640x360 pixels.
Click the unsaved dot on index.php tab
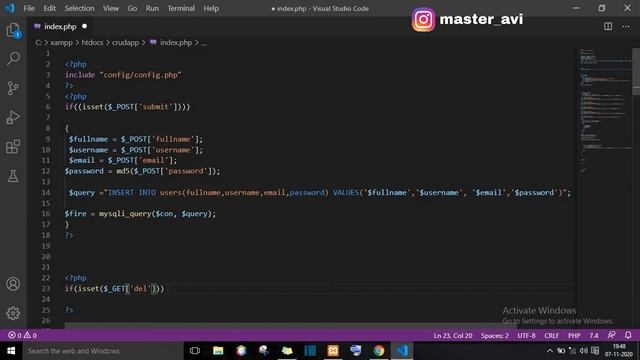click(x=84, y=26)
